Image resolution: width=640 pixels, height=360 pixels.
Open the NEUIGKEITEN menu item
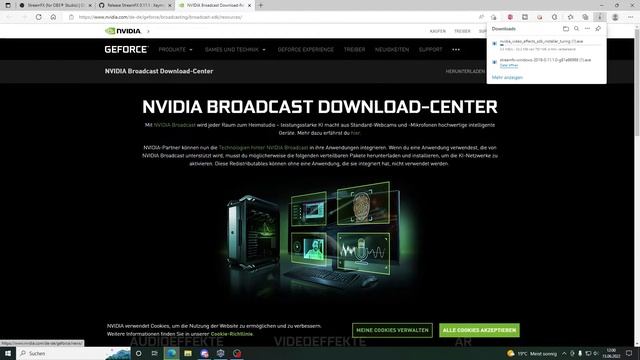pos(392,49)
